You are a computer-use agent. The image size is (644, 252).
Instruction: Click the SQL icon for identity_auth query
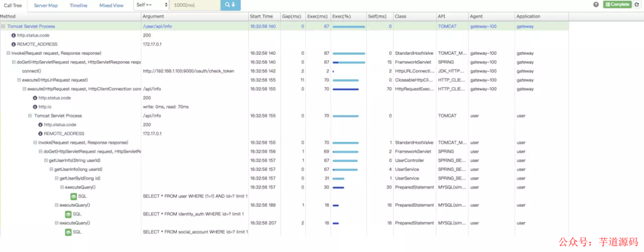tap(69, 214)
